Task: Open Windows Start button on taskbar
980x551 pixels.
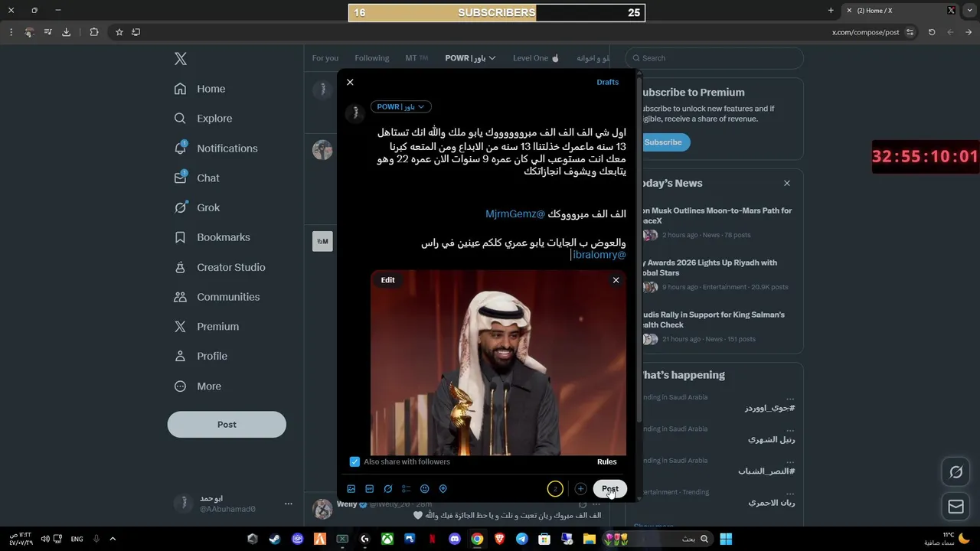Action: 726,539
